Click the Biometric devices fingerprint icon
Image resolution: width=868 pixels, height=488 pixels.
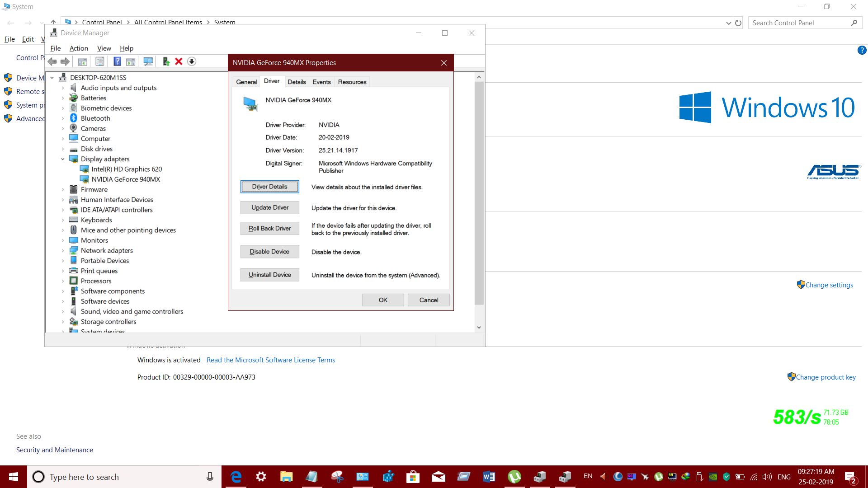pyautogui.click(x=73, y=108)
